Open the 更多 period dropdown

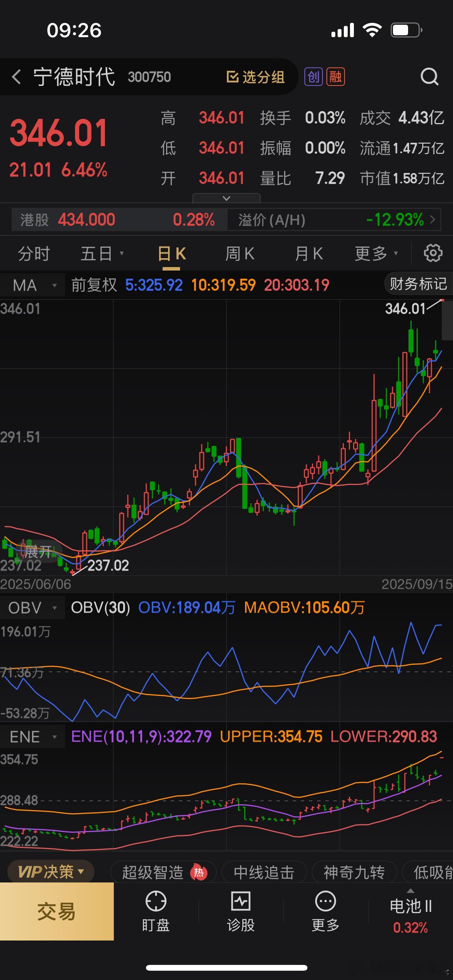pos(376,254)
